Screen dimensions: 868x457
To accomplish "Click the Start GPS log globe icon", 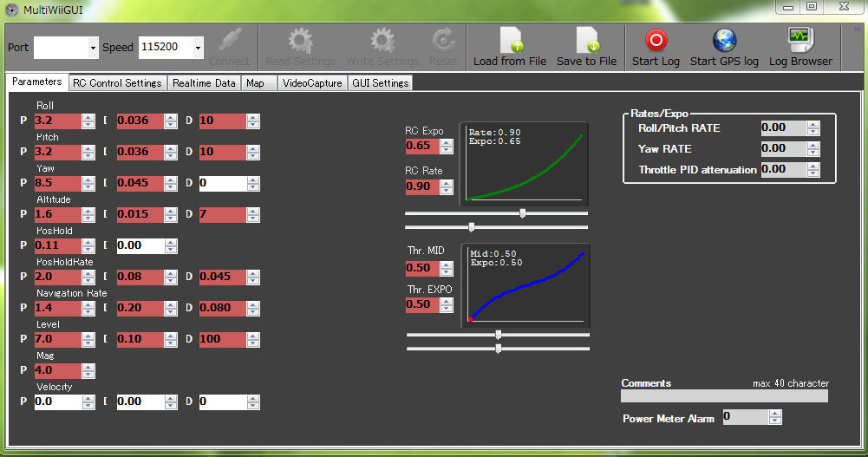I will pos(724,40).
